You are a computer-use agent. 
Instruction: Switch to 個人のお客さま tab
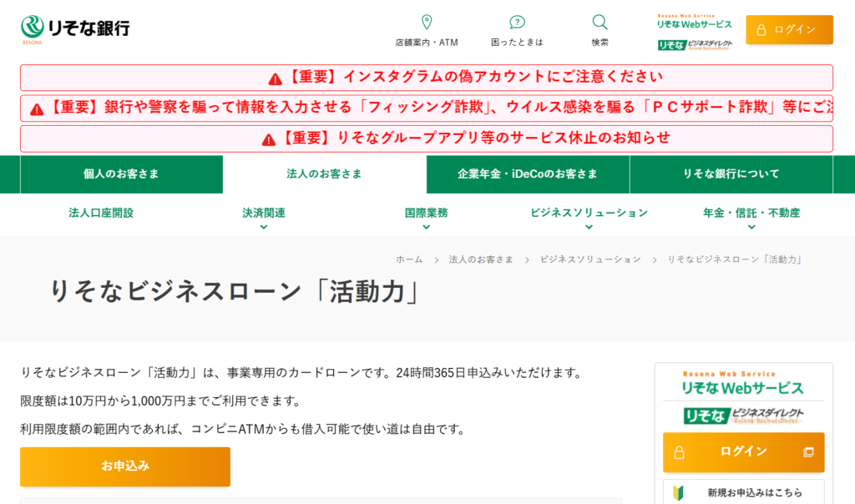(121, 174)
